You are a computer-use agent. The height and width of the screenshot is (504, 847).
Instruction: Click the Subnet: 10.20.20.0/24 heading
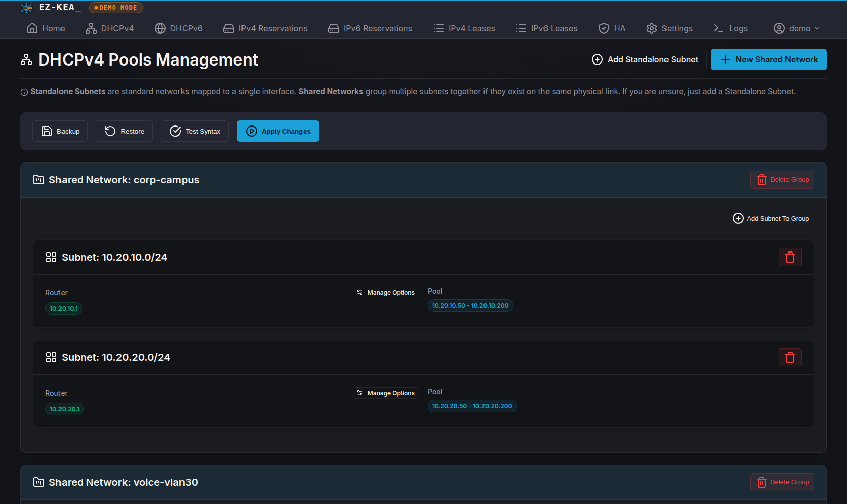[x=116, y=357]
